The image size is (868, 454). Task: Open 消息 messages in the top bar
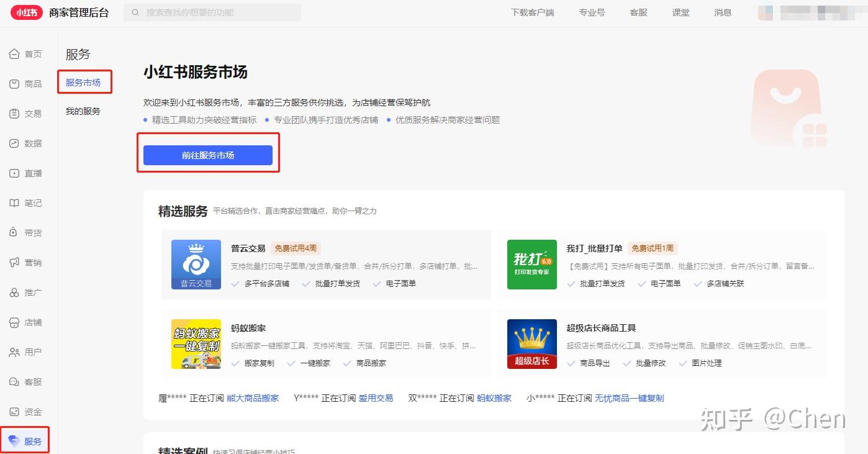tap(722, 12)
